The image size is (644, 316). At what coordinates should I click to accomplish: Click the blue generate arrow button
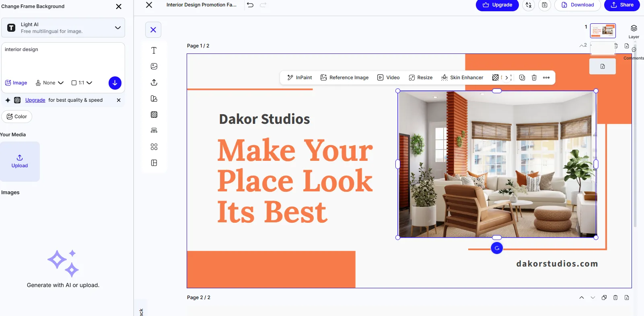[115, 83]
